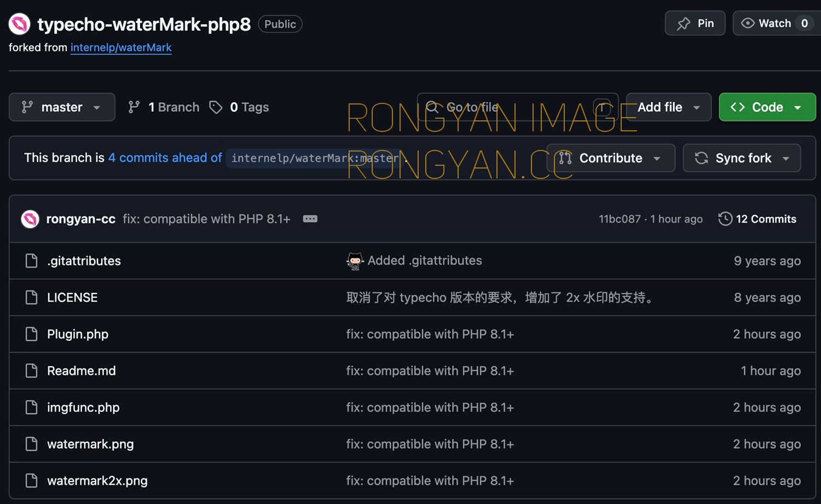
Task: Open the Readme.md file
Action: [x=82, y=371]
